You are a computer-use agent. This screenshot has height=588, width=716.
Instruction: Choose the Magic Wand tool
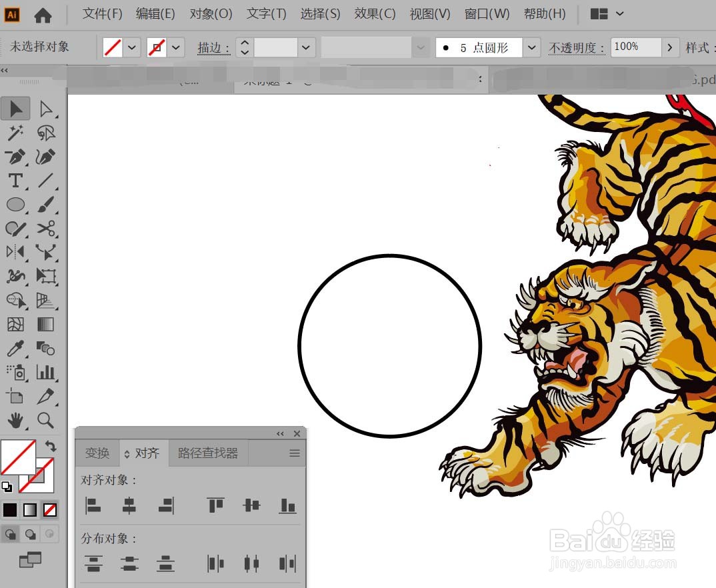coord(15,133)
